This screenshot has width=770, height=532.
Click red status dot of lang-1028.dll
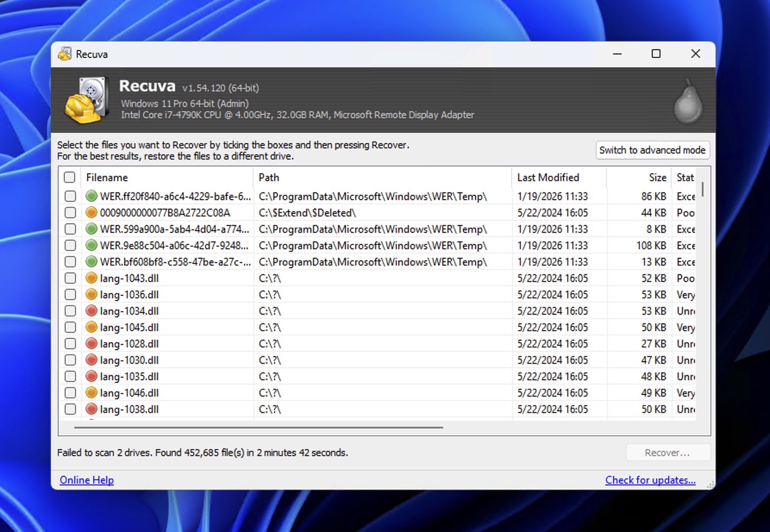pos(91,344)
